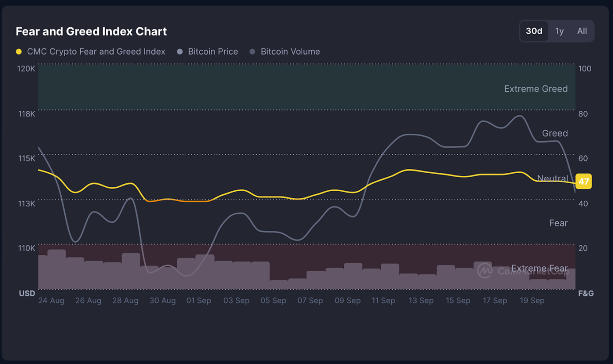Select the 13 Sep date marker
The width and height of the screenshot is (613, 364).
coord(421,301)
